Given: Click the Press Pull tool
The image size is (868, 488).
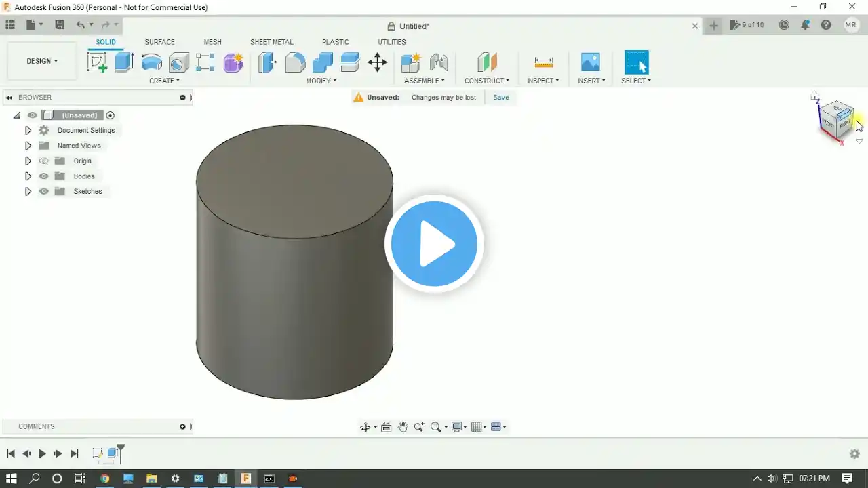Looking at the screenshot, I should coord(267,62).
